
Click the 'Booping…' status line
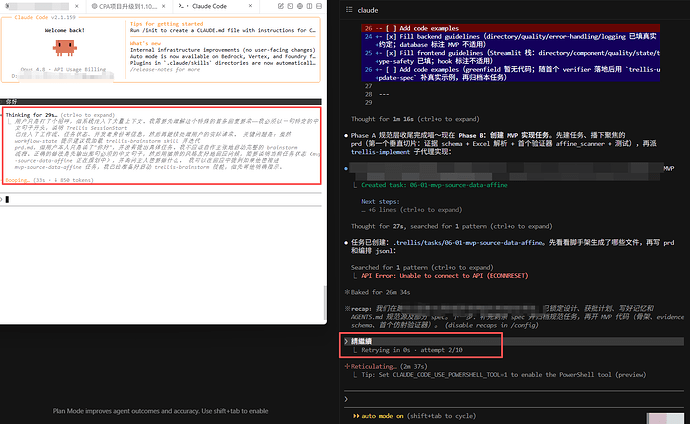(x=49, y=180)
